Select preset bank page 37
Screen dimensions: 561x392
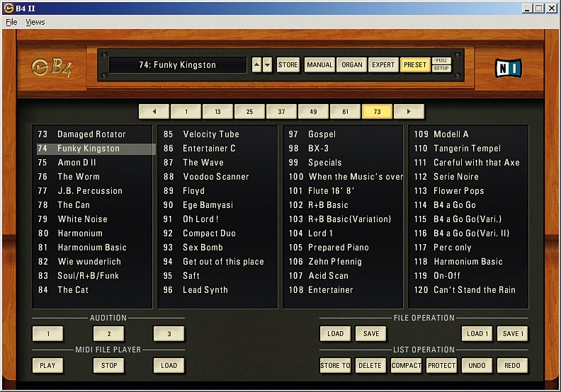point(282,112)
